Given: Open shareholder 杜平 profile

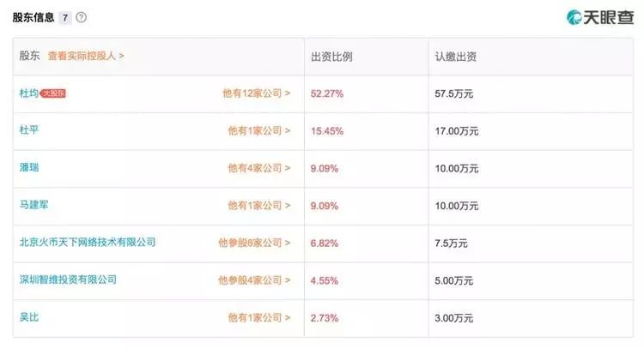Looking at the screenshot, I should click(x=29, y=130).
